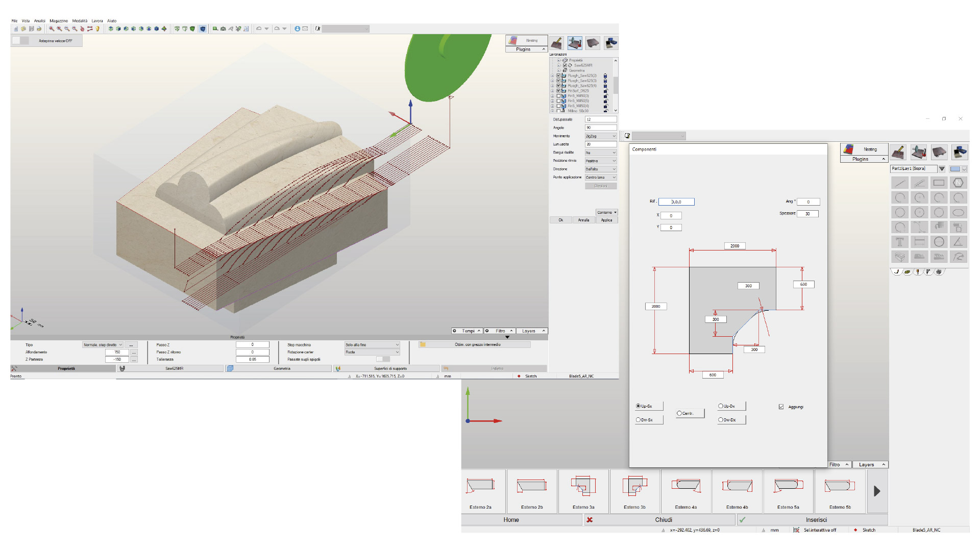Screen dimensions: 980x551
Task: Click the Spessore input field
Action: tap(807, 214)
